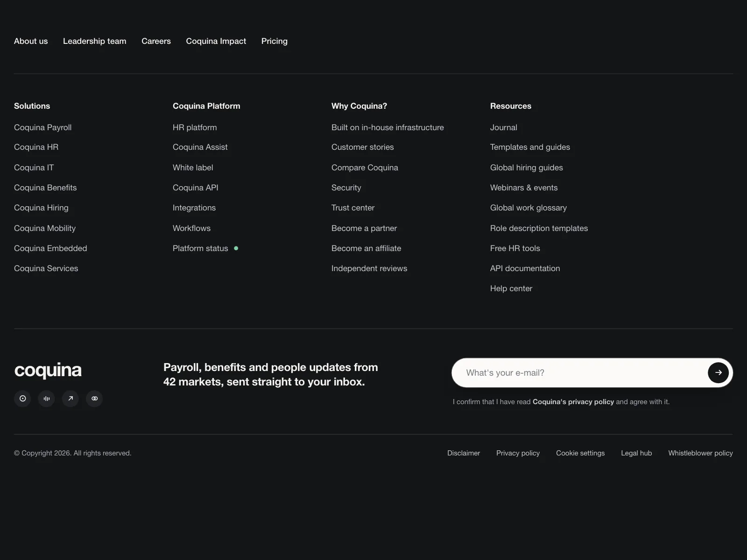Screen dimensions: 747x560
Task: Go to Workflows
Action: pos(192,228)
